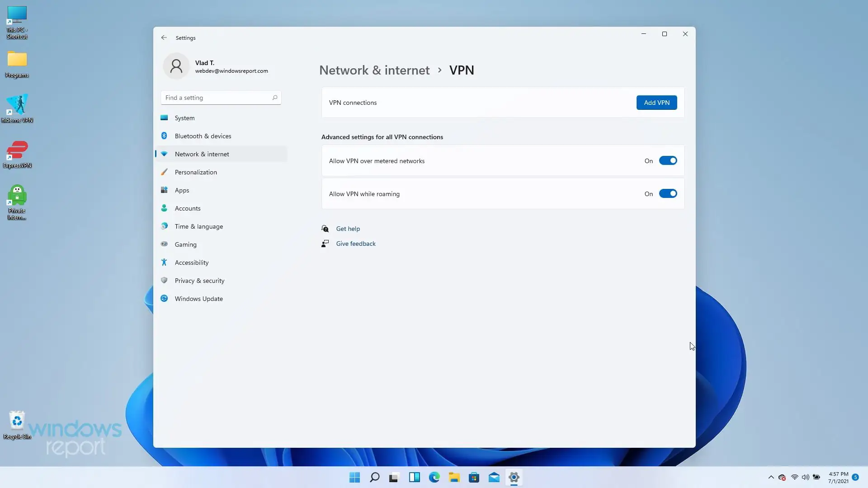Screen dimensions: 868x488
Task: Select Privacy & security section
Action: coord(200,280)
